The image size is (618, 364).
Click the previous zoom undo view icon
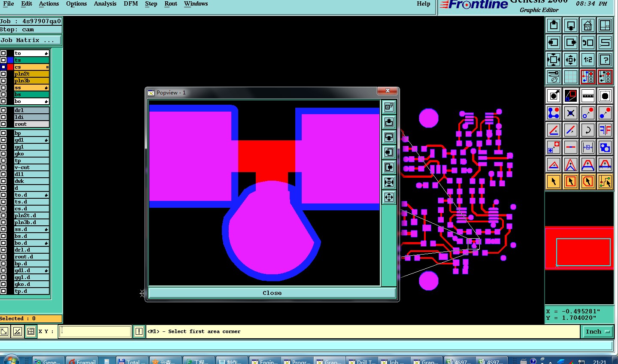(x=588, y=42)
